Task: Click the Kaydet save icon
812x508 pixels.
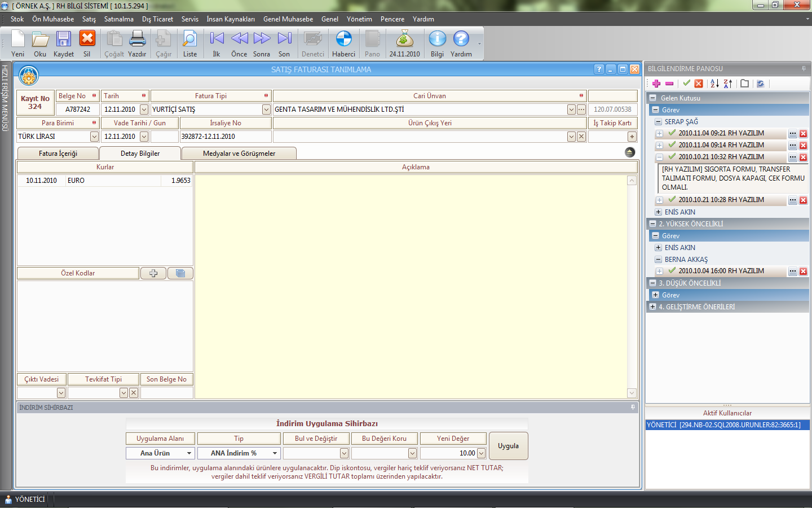Action: (63, 40)
